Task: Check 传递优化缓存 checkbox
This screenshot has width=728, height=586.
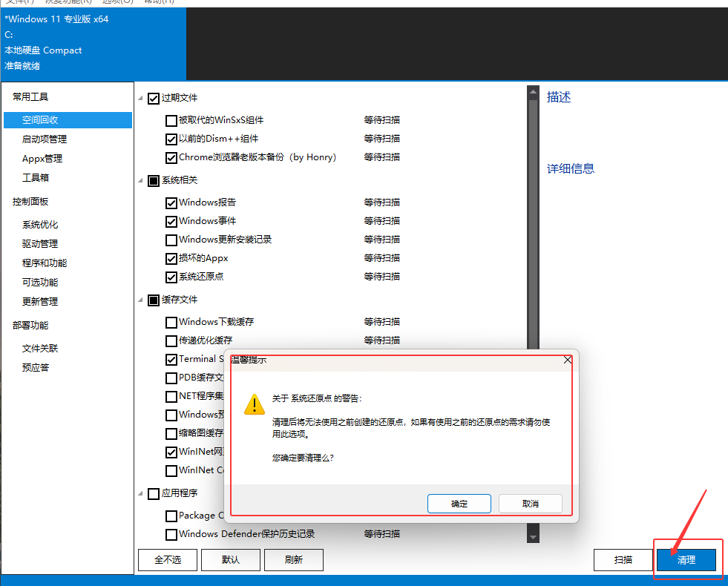Action: point(171,340)
